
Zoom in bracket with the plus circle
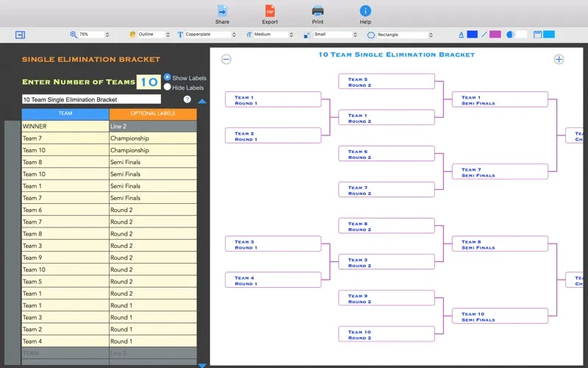pyautogui.click(x=559, y=60)
